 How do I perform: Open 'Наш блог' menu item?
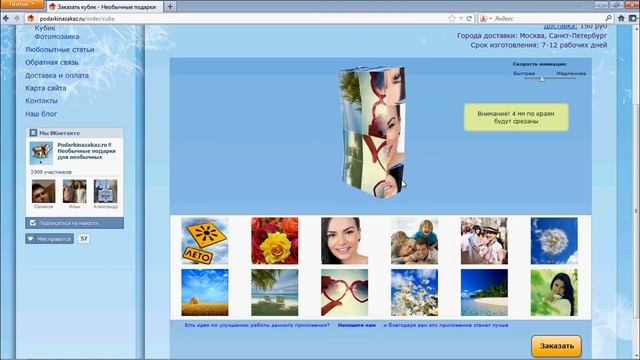point(41,114)
